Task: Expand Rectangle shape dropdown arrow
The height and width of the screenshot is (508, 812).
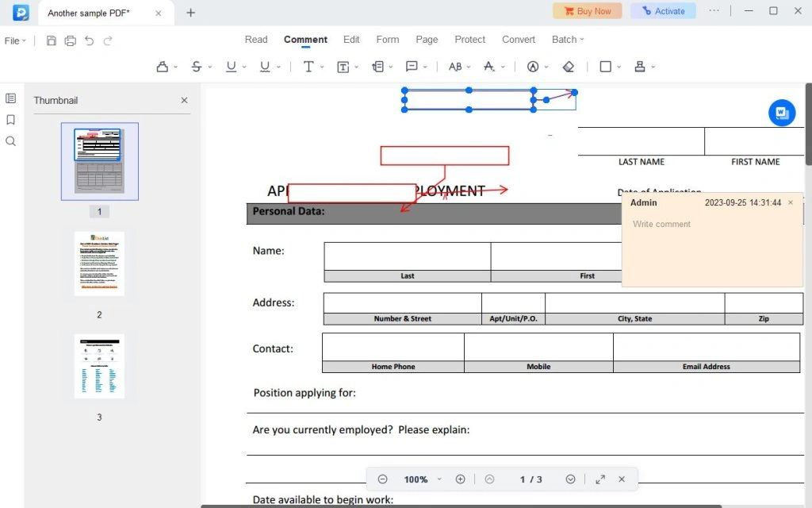Action: (x=619, y=67)
